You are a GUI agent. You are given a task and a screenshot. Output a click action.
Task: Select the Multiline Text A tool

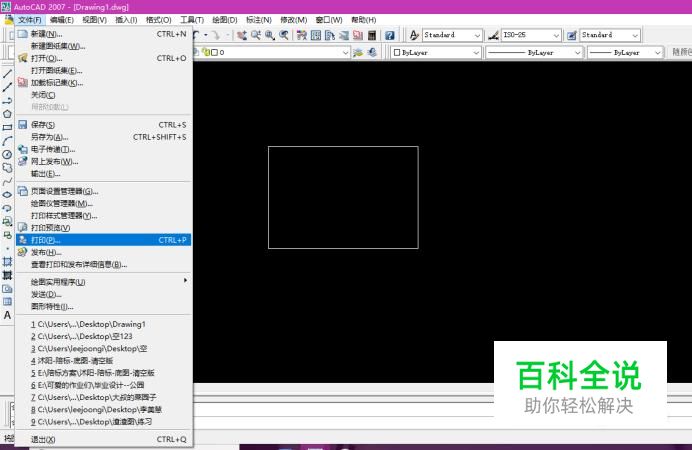point(7,315)
